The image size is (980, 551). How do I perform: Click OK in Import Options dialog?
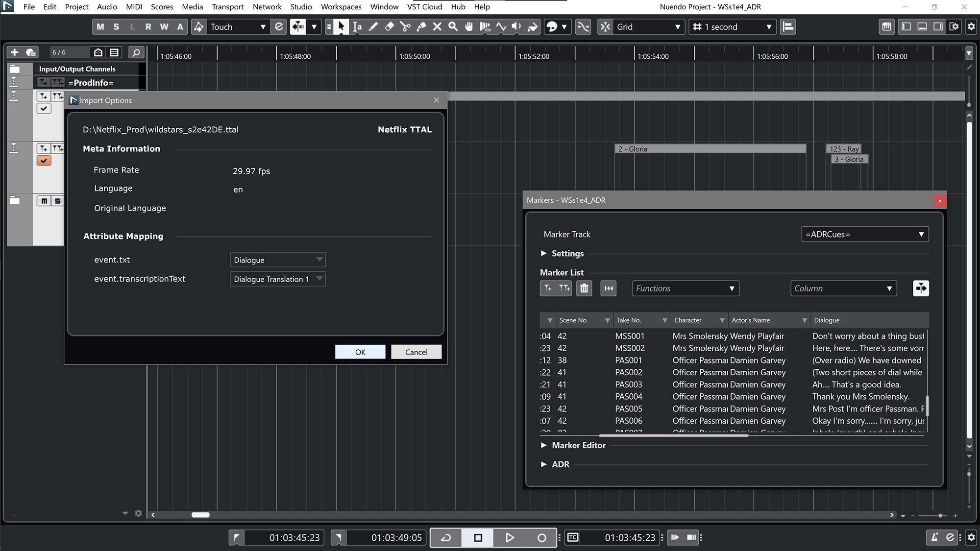point(360,352)
